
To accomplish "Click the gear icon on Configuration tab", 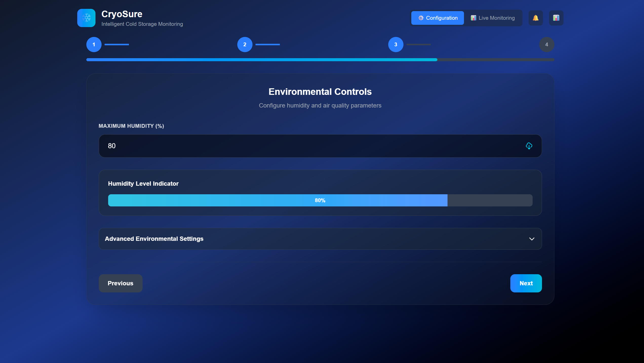I will (x=421, y=18).
